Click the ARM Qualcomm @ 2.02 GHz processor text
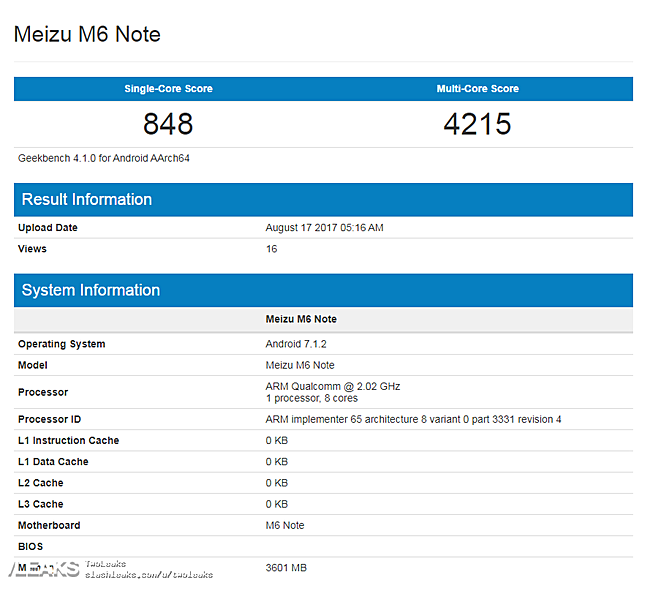This screenshot has width=650, height=591. 333,386
